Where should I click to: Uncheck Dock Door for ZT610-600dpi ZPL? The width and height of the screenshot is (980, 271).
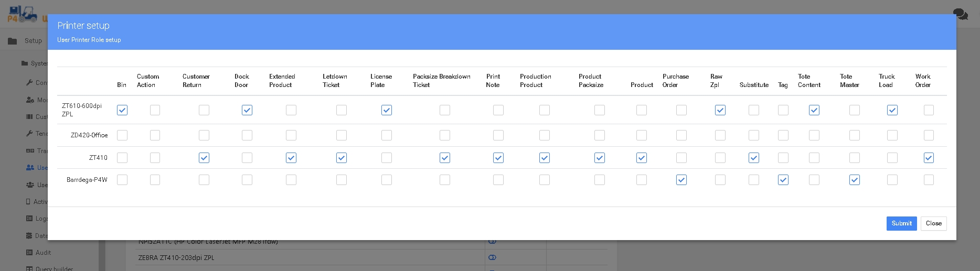click(x=247, y=110)
